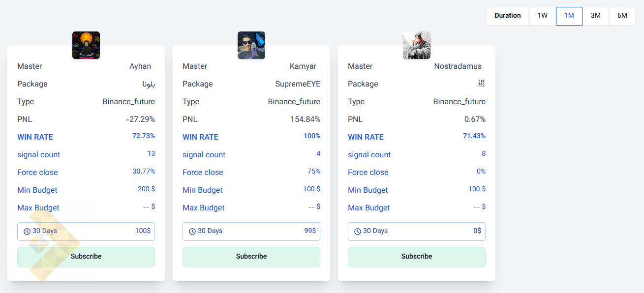
Task: Click the yellow diamond watermark logo
Action: click(52, 243)
